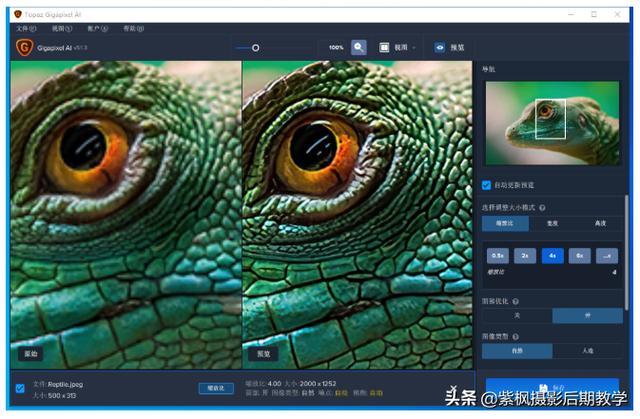
Task: Click the Gigapixel AI logo icon
Action: click(23, 47)
